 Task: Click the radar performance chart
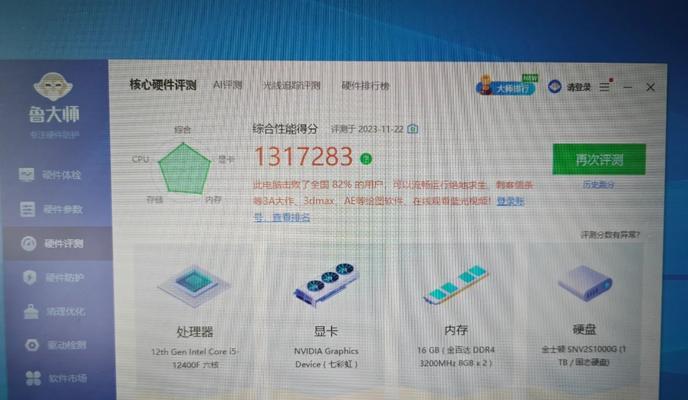pos(184,168)
